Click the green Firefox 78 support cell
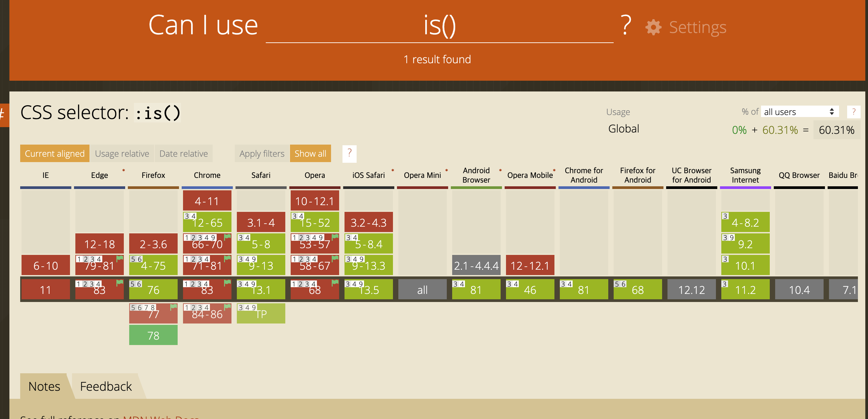This screenshot has height=419, width=868. coord(153,336)
